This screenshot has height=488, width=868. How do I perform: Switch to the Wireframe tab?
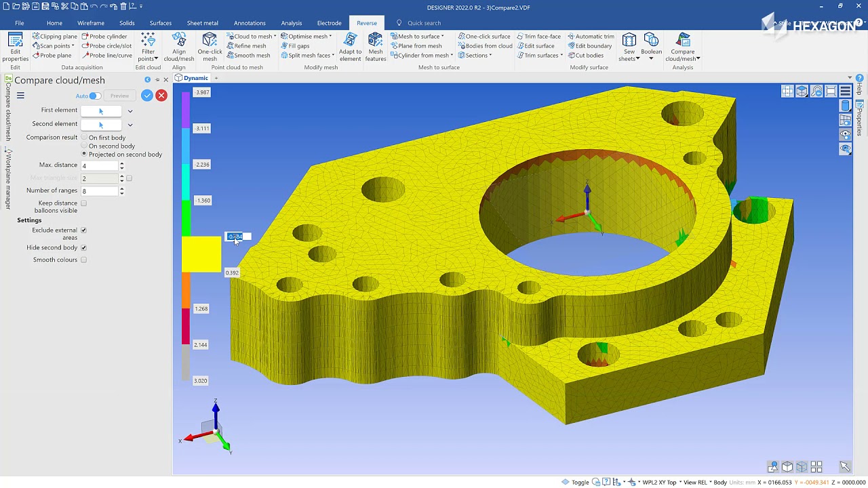click(91, 23)
